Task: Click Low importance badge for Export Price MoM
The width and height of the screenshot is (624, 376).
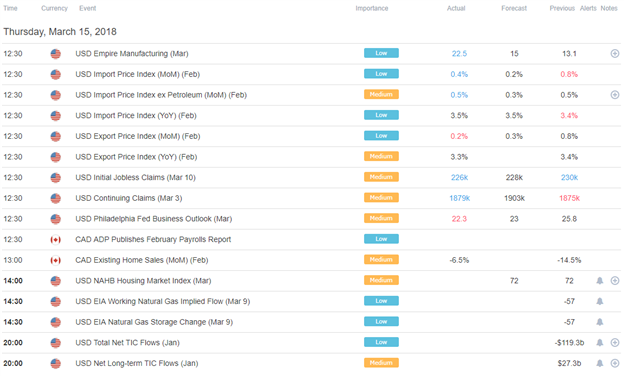Action: (x=381, y=136)
